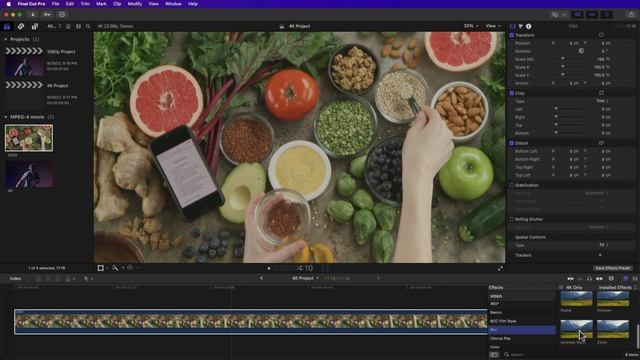The height and width of the screenshot is (360, 640).
Task: Open the Edit menu
Action: pyautogui.click(x=70, y=4)
